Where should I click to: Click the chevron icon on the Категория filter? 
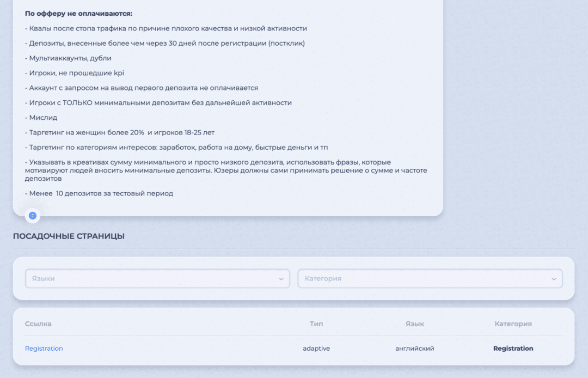(555, 278)
